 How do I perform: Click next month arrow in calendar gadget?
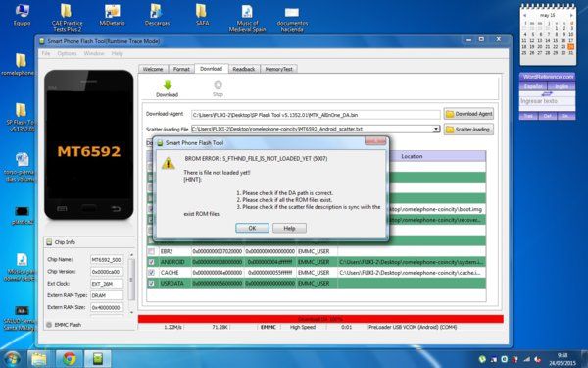pos(571,15)
